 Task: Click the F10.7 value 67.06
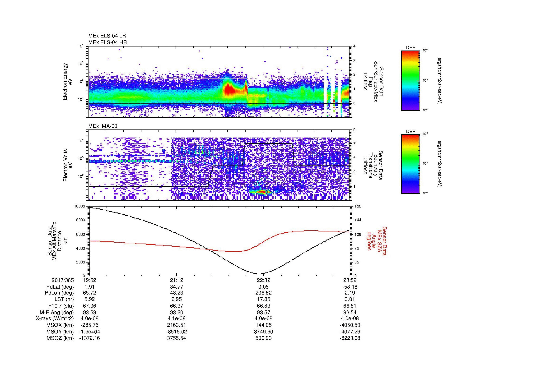(90, 306)
